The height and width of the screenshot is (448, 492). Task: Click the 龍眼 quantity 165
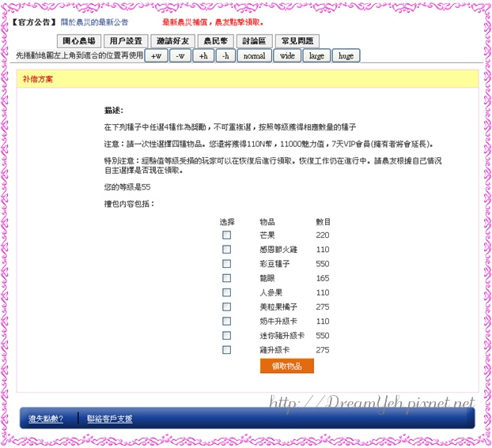pos(323,278)
